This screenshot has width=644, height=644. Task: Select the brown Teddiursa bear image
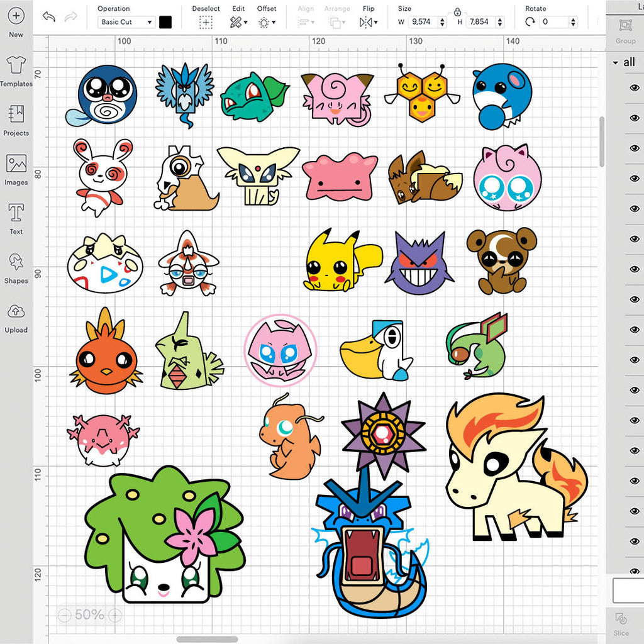(x=501, y=261)
